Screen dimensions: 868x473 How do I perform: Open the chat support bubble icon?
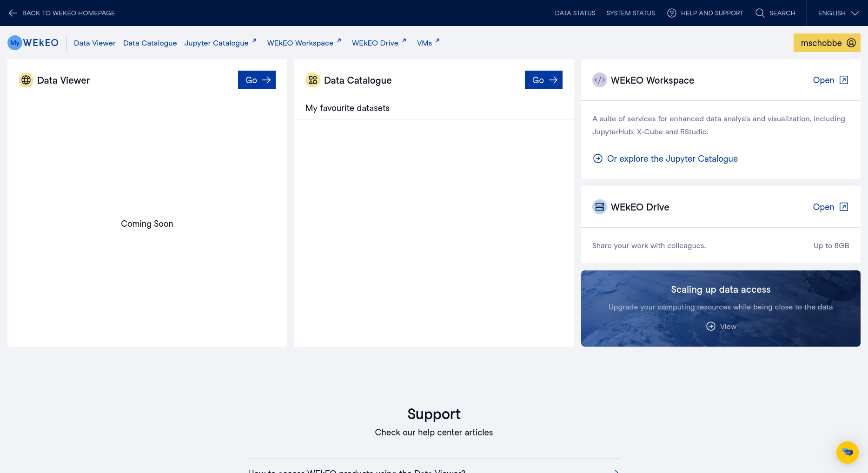tap(848, 453)
